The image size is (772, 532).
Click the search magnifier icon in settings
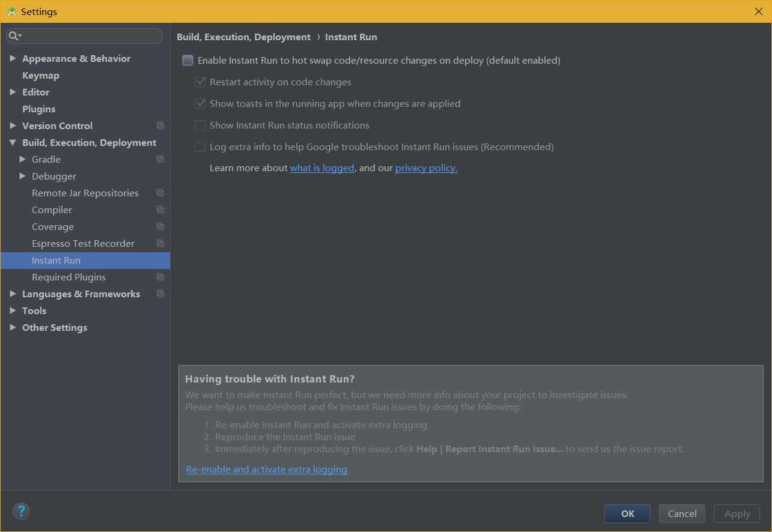13,36
